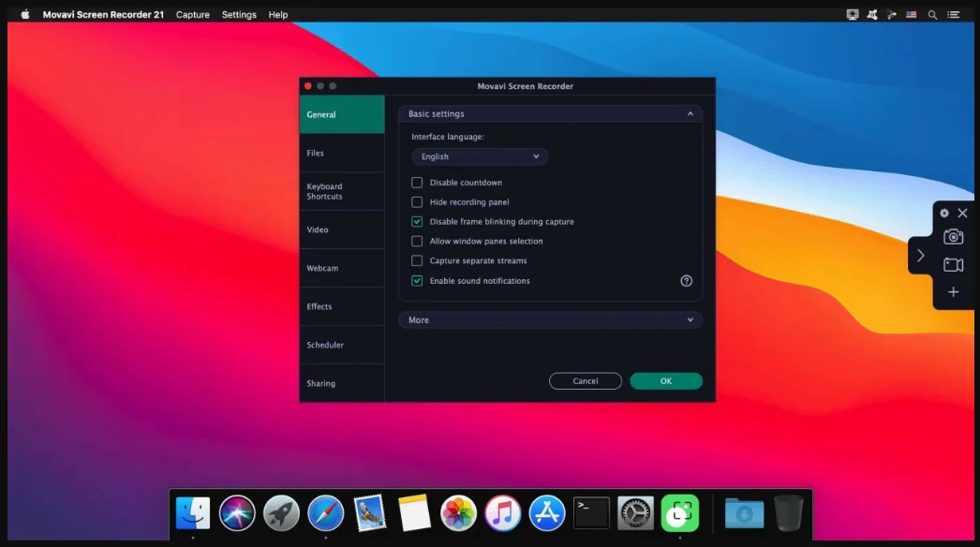Switch to the Video tab
The image size is (980, 547).
(x=342, y=229)
